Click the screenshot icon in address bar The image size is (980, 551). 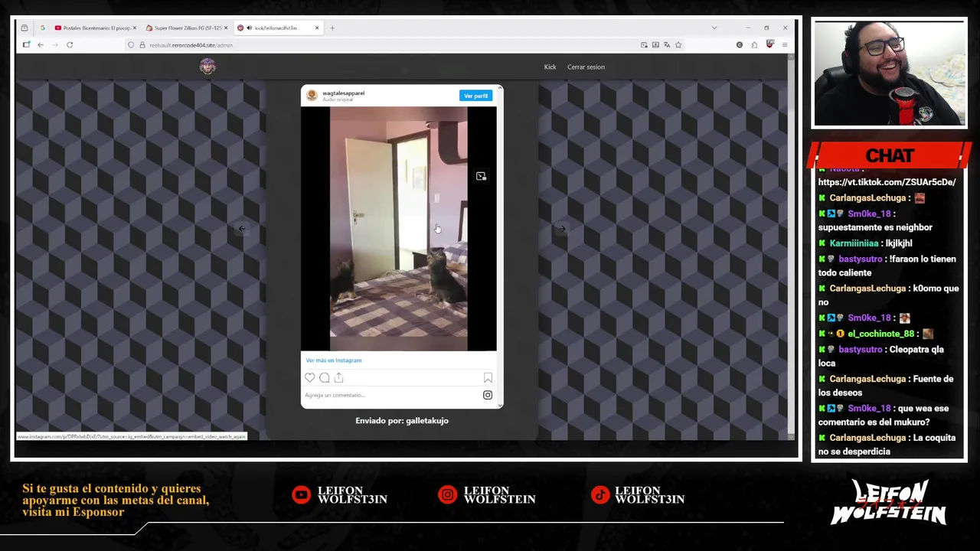[x=655, y=45]
